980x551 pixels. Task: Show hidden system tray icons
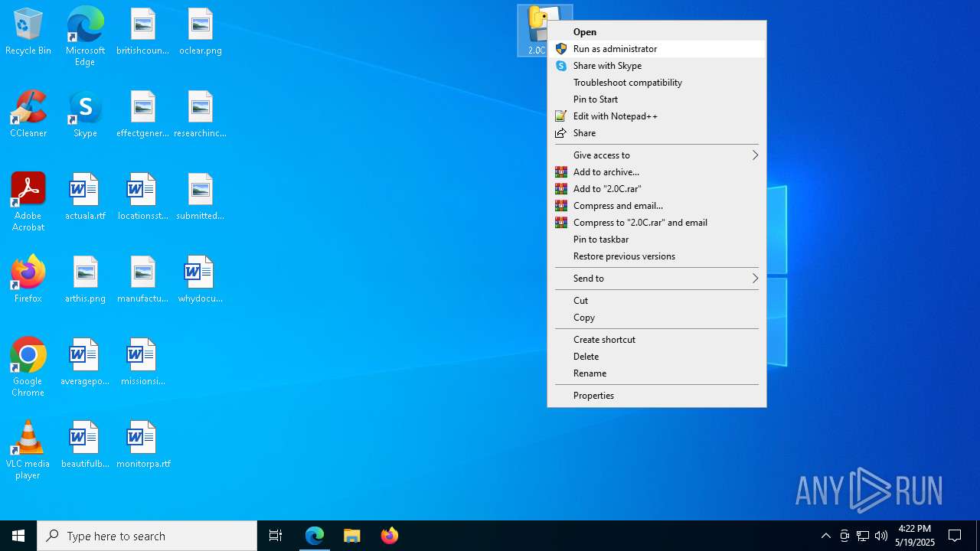tap(825, 536)
